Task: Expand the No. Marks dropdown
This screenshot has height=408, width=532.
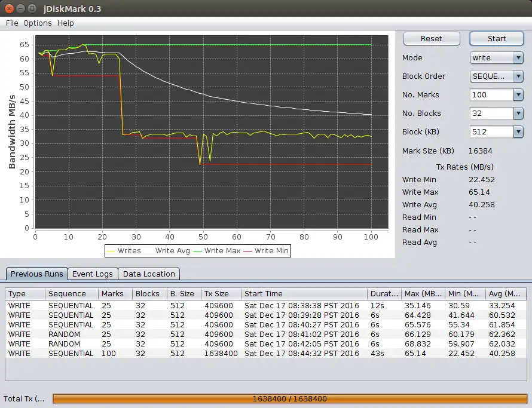Action: tap(518, 95)
